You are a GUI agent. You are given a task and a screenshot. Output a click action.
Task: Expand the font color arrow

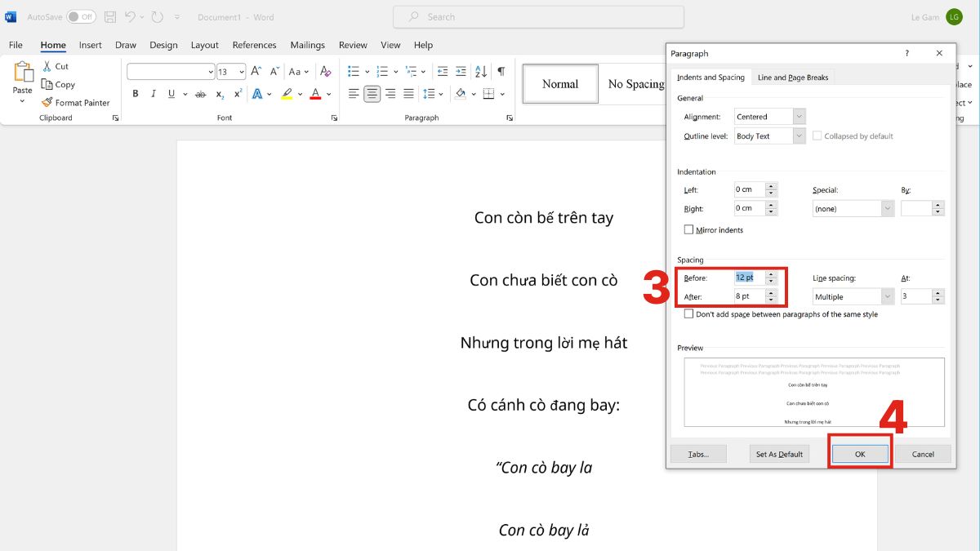click(329, 95)
